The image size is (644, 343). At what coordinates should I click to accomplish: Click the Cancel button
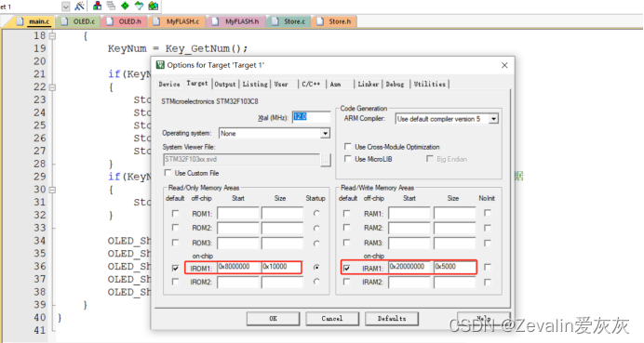(332, 319)
